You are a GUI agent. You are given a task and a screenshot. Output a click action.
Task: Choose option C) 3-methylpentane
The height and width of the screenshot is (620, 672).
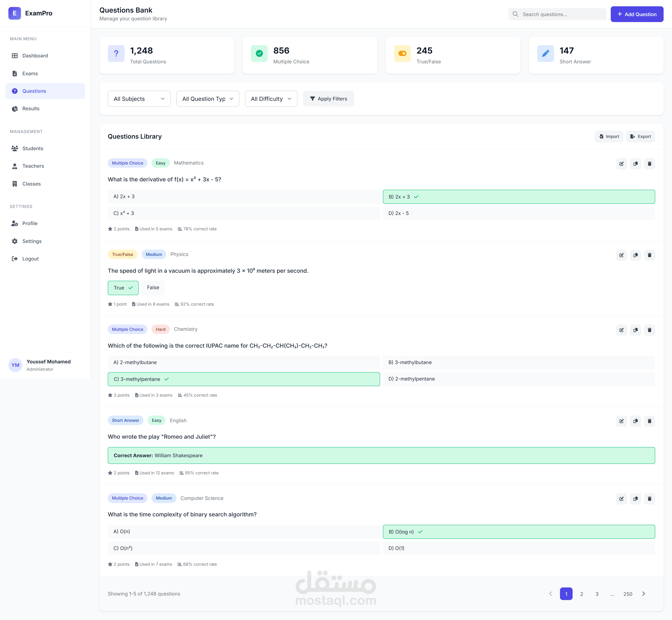pyautogui.click(x=243, y=379)
